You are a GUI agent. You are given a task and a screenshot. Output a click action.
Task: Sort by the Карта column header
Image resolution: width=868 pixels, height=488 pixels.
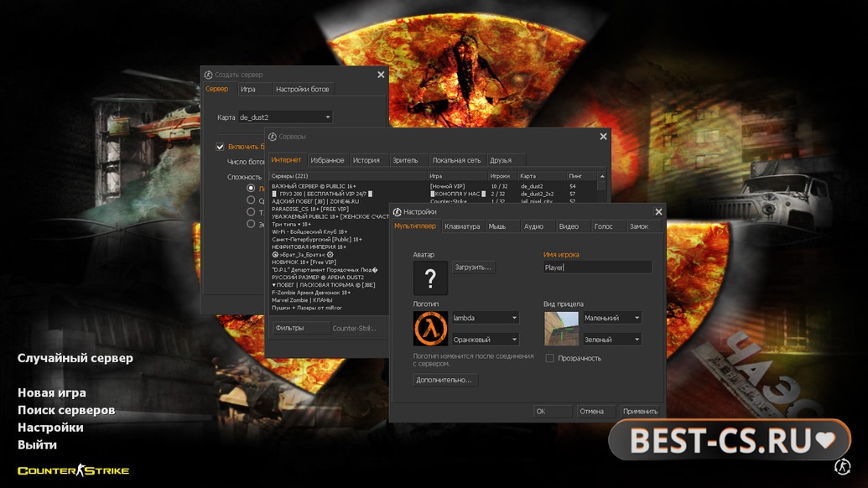point(542,176)
